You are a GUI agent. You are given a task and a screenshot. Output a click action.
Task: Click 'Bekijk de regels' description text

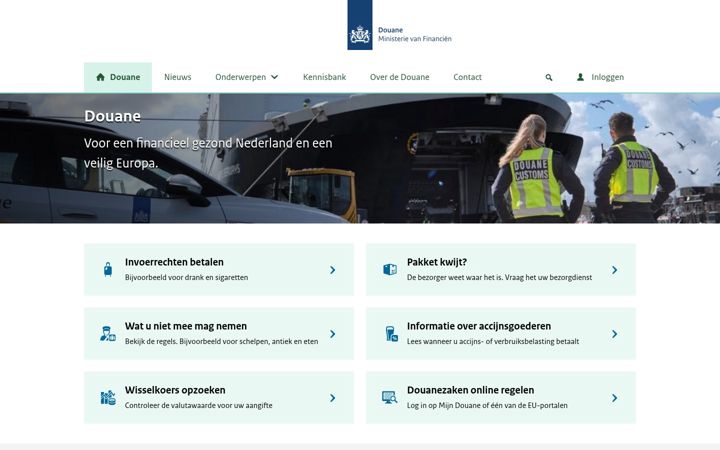[x=221, y=341]
